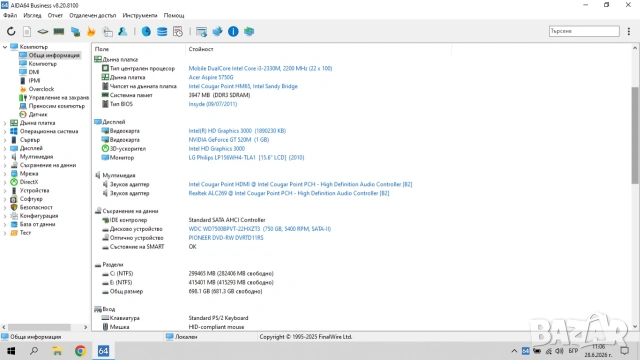Expand the DirectX tree node

5,182
